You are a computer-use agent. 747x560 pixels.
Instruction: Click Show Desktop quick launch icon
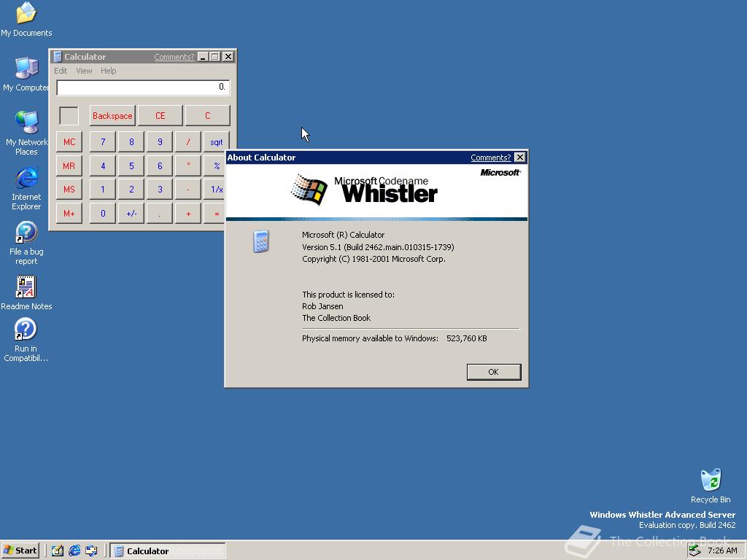click(58, 551)
